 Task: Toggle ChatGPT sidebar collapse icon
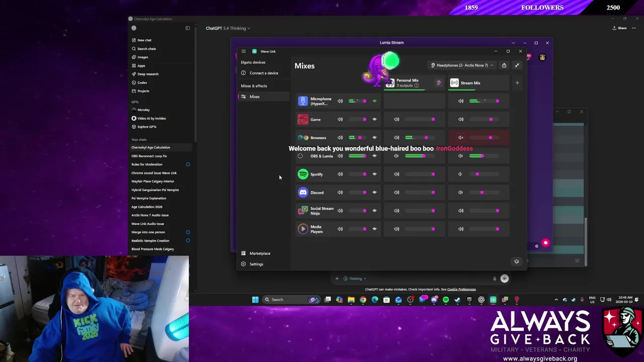[188, 28]
